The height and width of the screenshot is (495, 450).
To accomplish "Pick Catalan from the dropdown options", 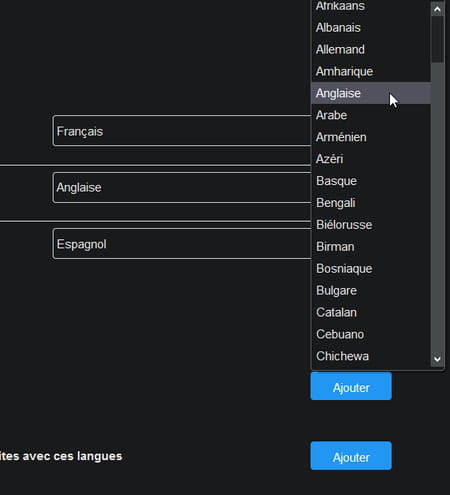I will pyautogui.click(x=371, y=312).
